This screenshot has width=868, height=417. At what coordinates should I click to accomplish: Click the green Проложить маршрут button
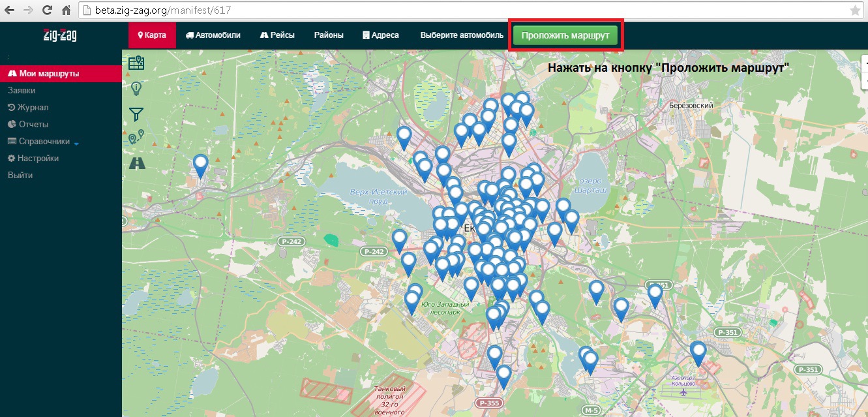(x=565, y=35)
